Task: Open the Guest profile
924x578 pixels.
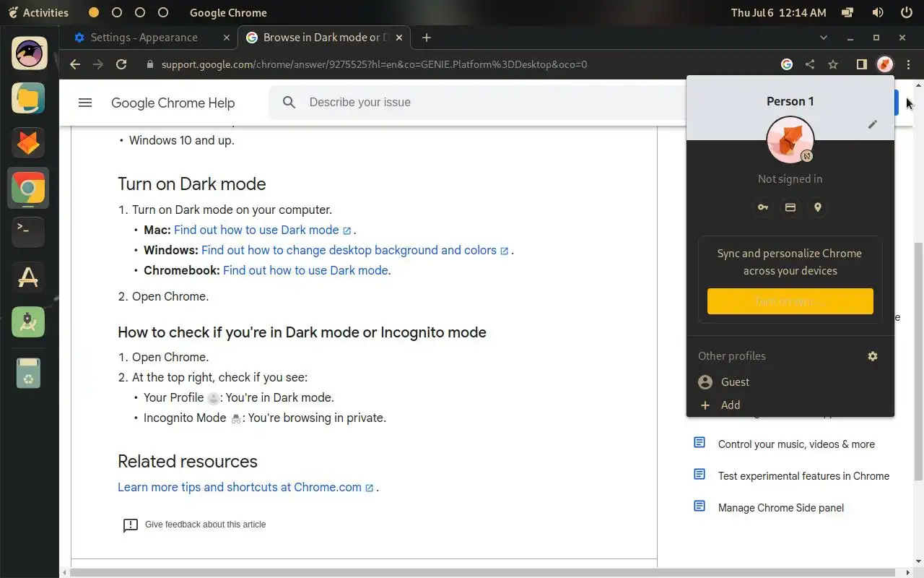Action: pos(790,382)
